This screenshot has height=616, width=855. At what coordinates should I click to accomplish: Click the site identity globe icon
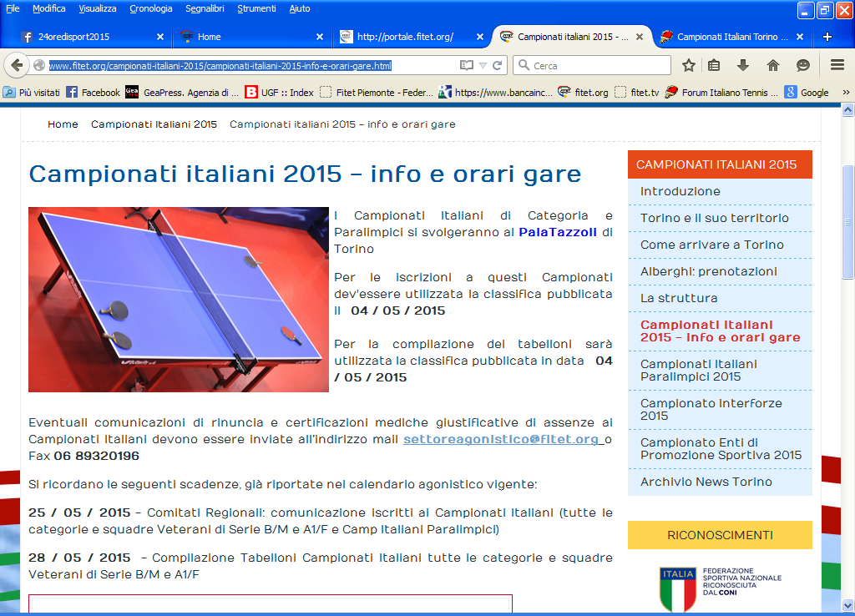38,65
